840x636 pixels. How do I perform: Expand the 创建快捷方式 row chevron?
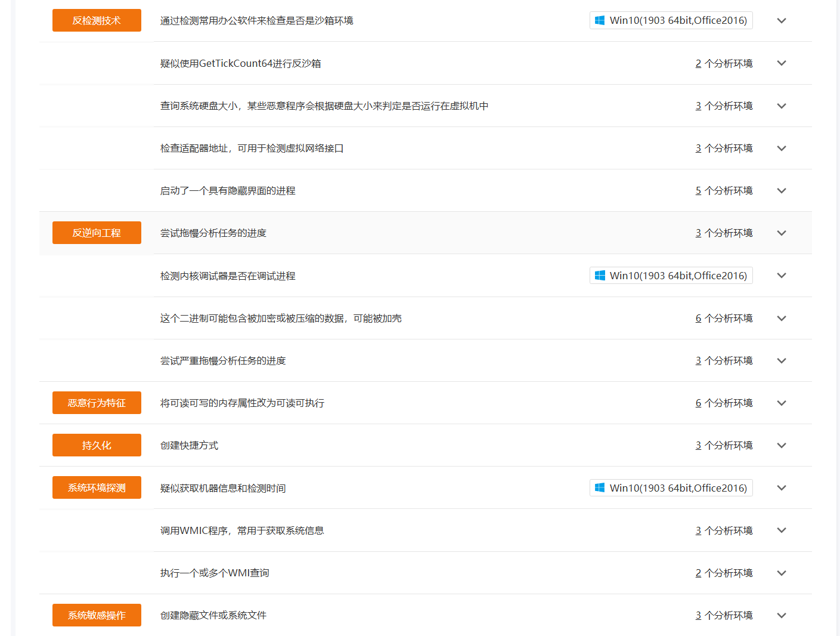(x=782, y=445)
